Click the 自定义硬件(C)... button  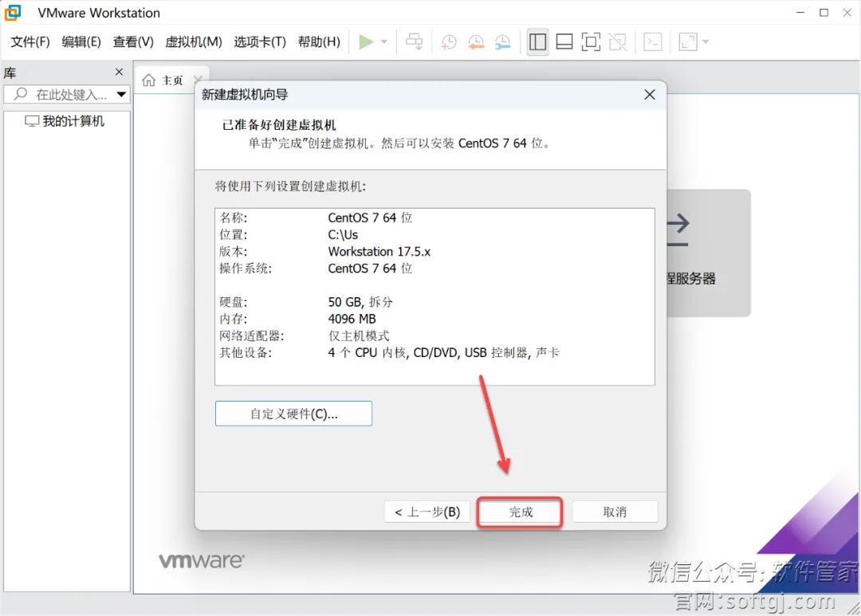point(293,414)
